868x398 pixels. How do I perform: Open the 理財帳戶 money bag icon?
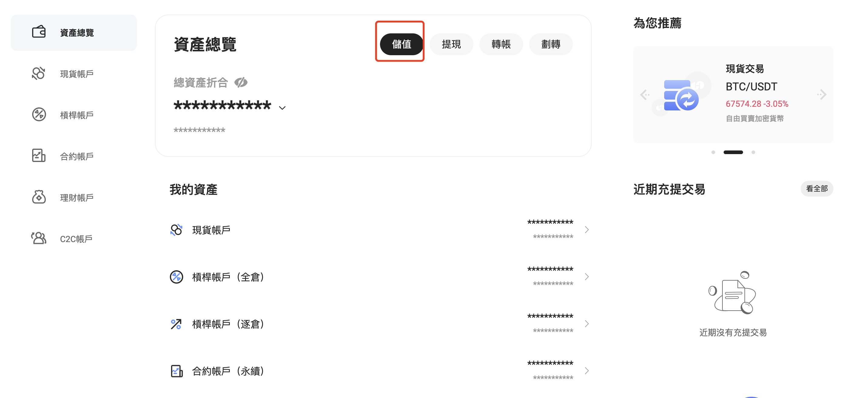(x=39, y=197)
